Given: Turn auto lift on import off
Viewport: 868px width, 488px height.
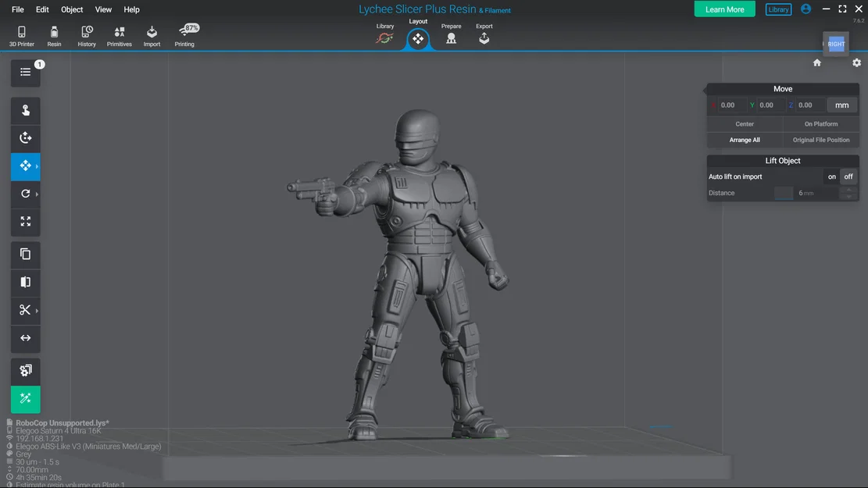Looking at the screenshot, I should pos(848,176).
